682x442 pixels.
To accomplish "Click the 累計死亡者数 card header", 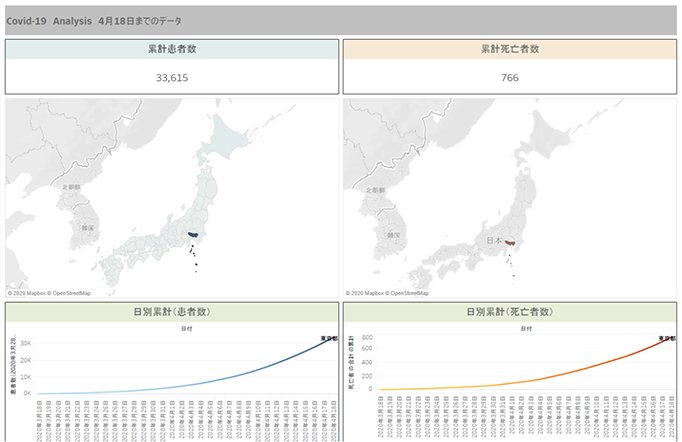I will pyautogui.click(x=510, y=49).
